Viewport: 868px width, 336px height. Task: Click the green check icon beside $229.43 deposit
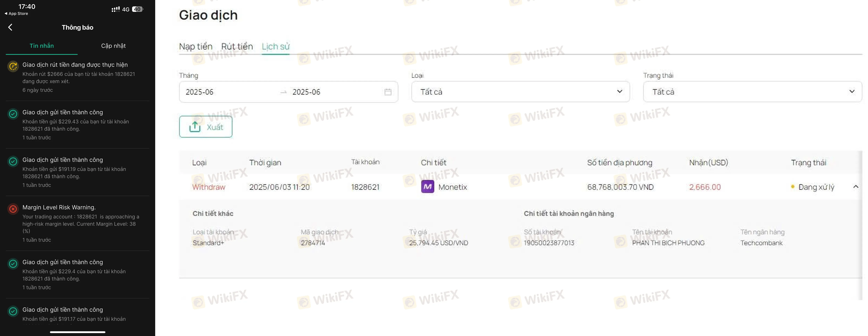tap(13, 114)
